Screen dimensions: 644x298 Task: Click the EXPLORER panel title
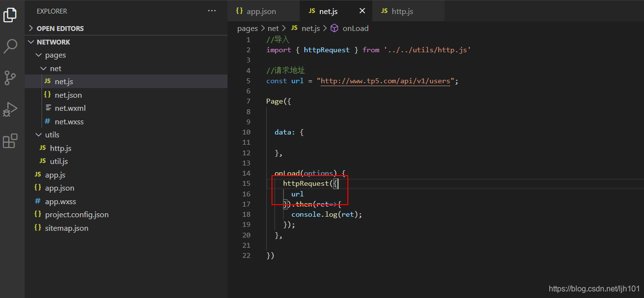click(x=52, y=11)
